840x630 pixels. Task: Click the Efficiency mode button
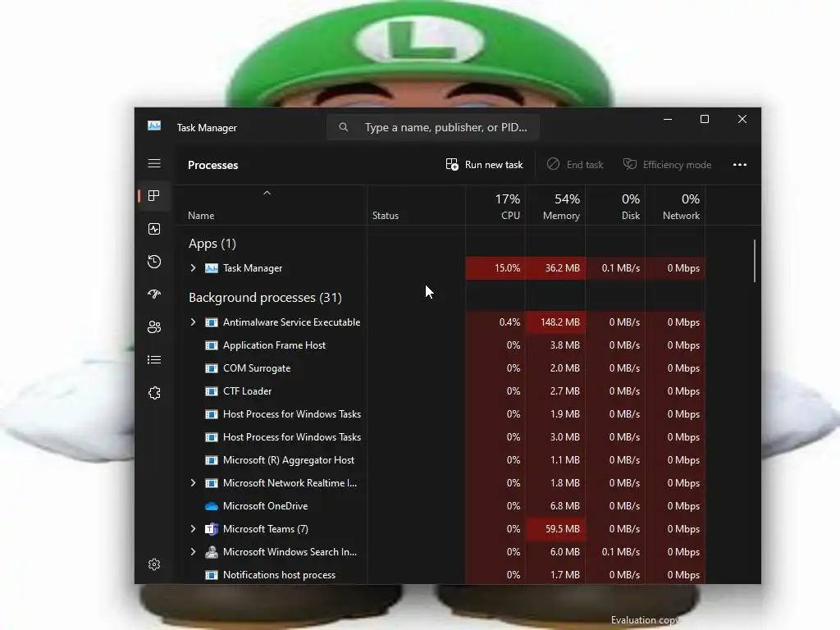(x=667, y=164)
